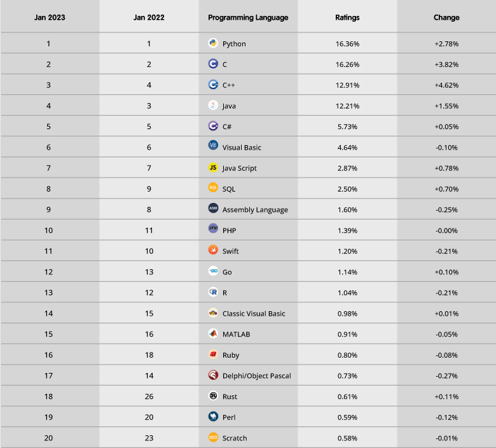Open the Delphi/Object Pascal entry
The image size is (496, 448).
(257, 376)
